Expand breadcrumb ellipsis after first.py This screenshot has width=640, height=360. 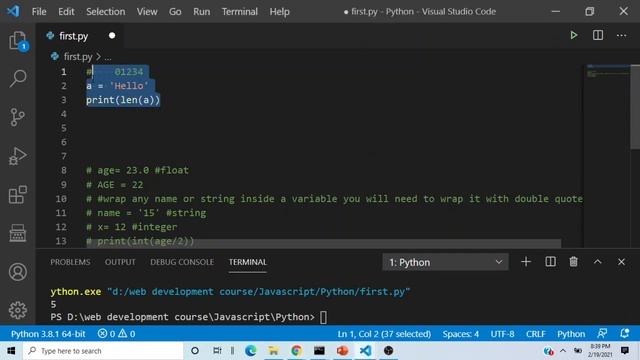[x=108, y=57]
